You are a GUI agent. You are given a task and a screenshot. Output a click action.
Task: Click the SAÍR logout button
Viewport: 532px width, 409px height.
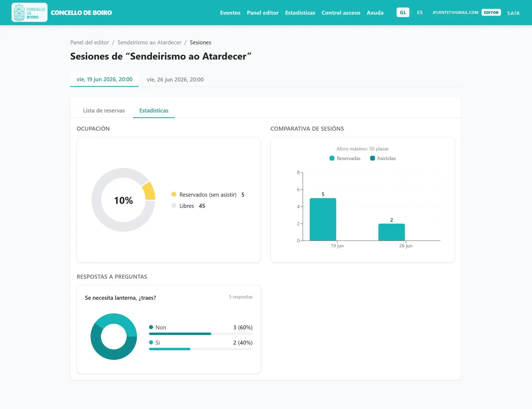[x=513, y=13]
